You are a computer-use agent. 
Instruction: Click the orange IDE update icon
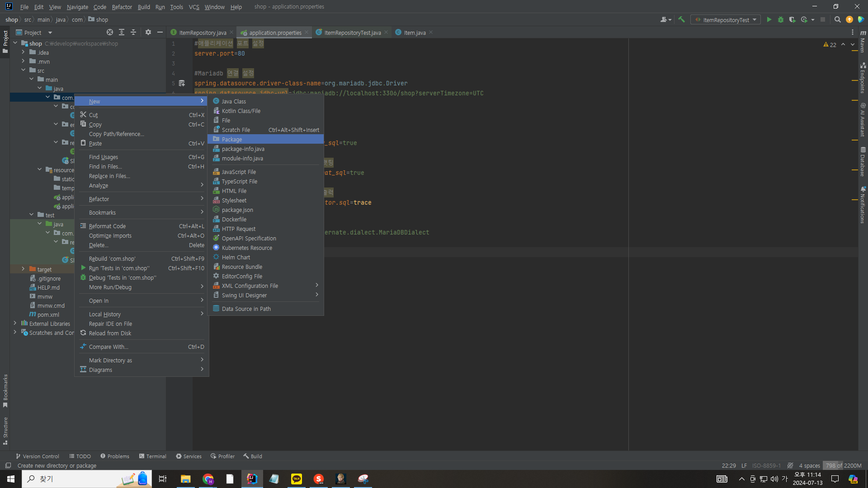[849, 19]
